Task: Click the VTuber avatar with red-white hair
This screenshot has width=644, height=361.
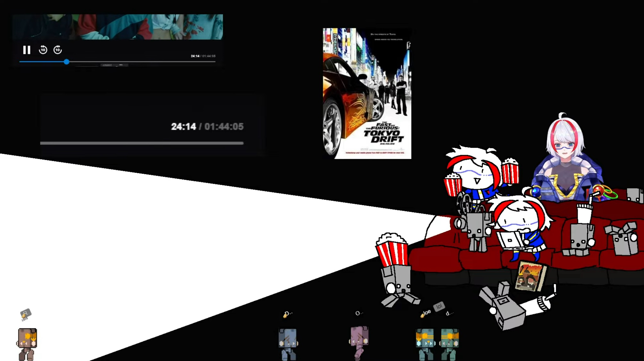Action: click(566, 160)
